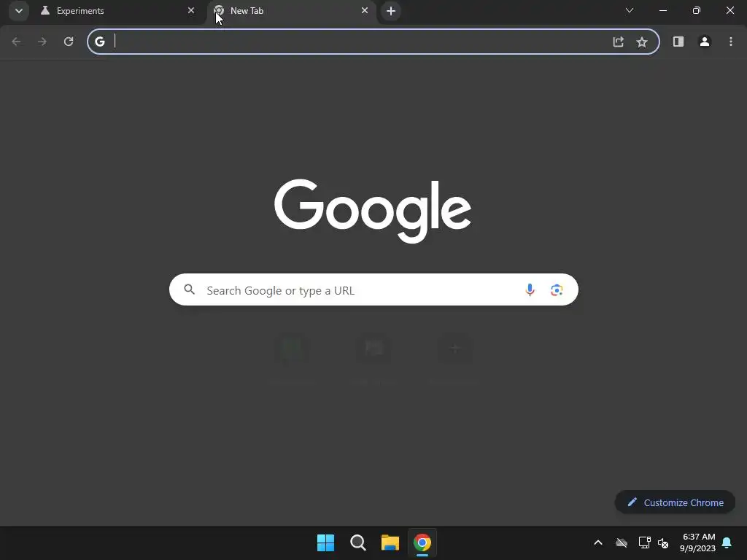Image resolution: width=747 pixels, height=560 pixels.
Task: Click the window chevron-down button in title bar
Action: pos(630,10)
